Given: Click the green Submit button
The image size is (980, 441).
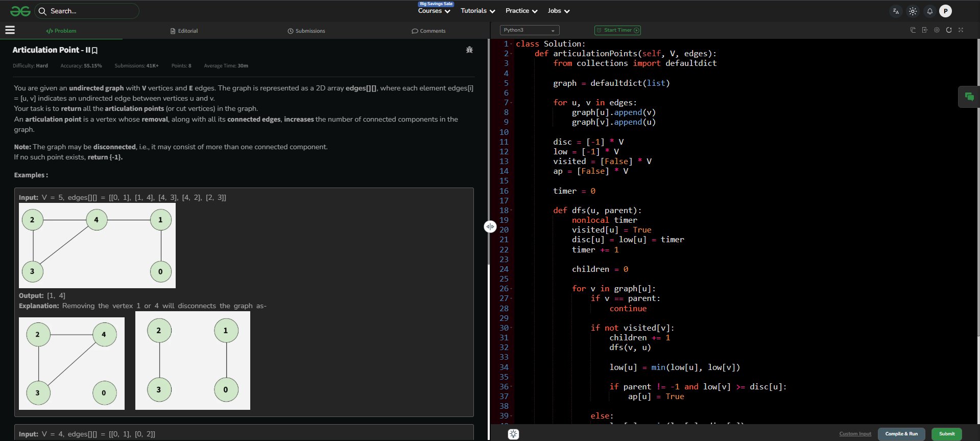Looking at the screenshot, I should click(x=946, y=434).
